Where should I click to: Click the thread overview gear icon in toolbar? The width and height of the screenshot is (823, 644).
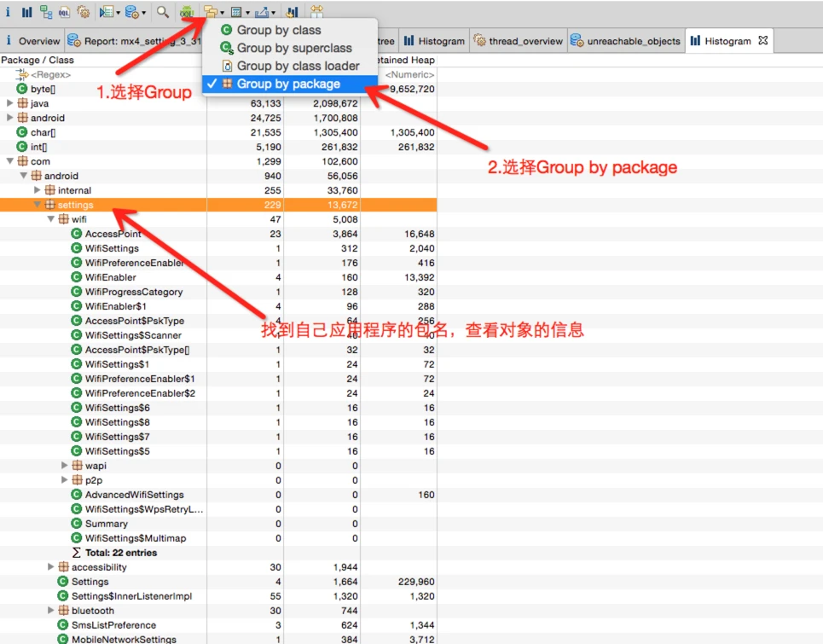pos(84,12)
